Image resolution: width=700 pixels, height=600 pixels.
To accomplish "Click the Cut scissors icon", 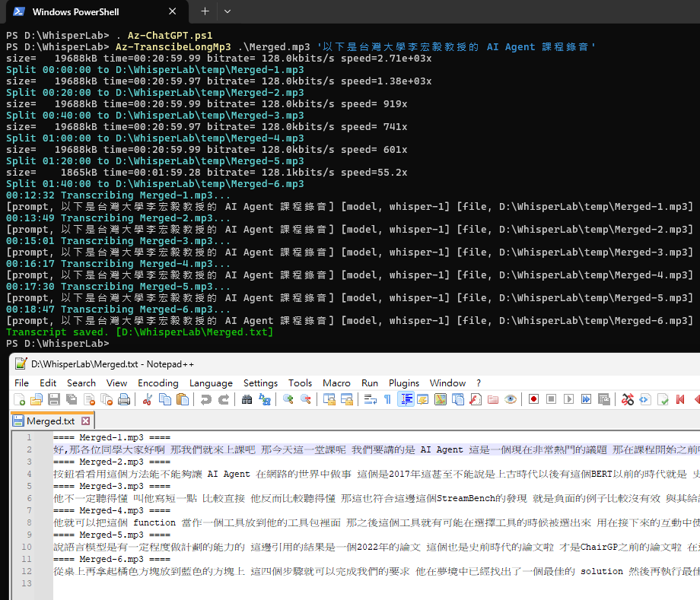I will tap(148, 399).
